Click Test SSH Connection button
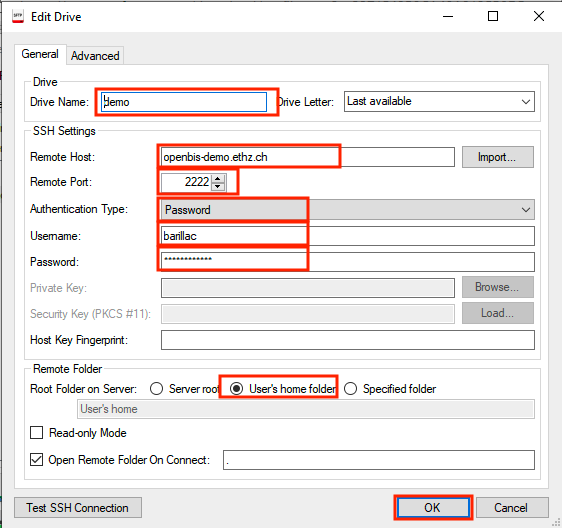This screenshot has height=528, width=562. 78,508
